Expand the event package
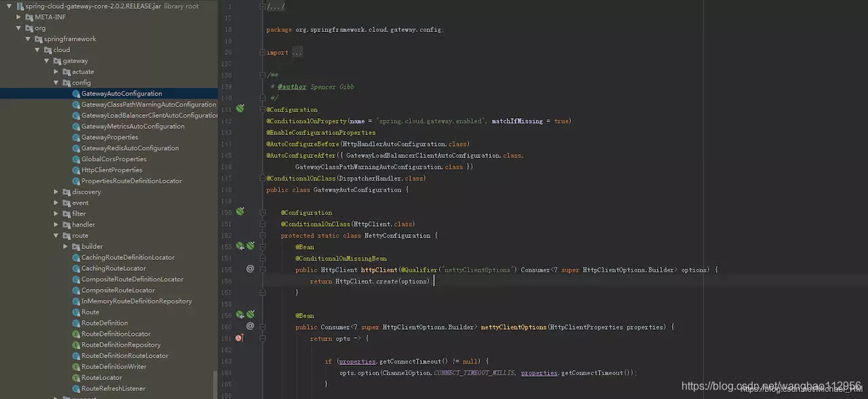Viewport: 868px width, 399px height. click(x=56, y=203)
